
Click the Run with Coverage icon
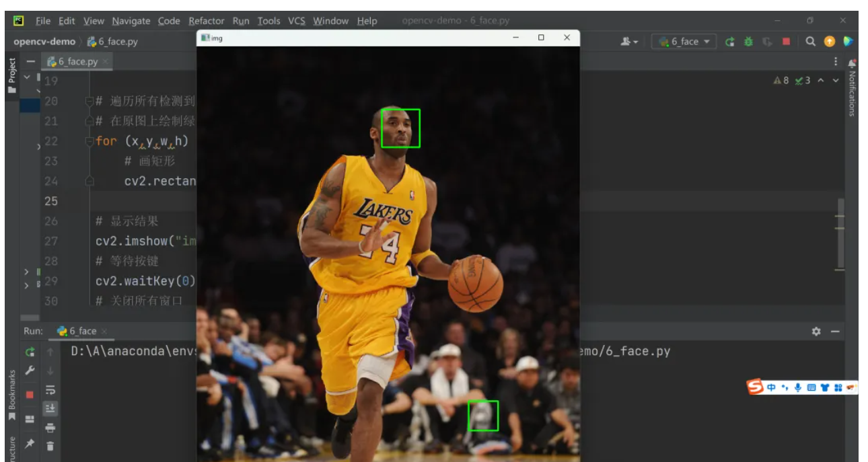pyautogui.click(x=767, y=42)
